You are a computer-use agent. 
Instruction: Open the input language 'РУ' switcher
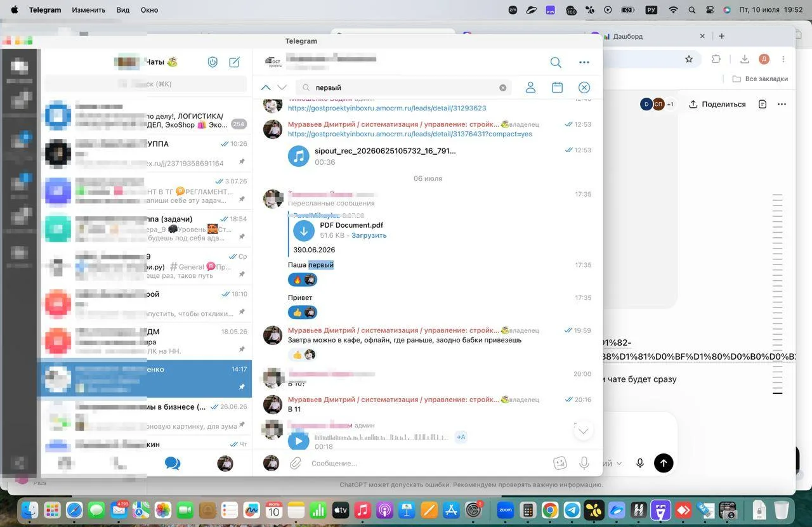(x=651, y=10)
